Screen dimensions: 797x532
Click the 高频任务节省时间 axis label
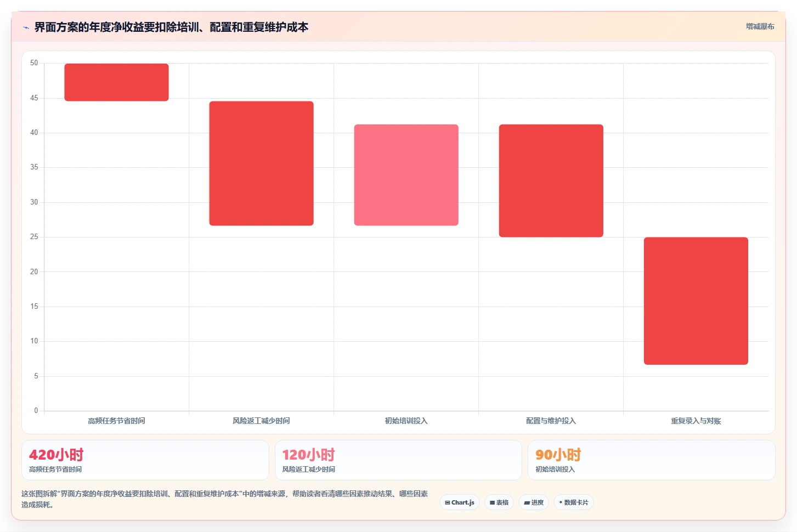click(116, 421)
